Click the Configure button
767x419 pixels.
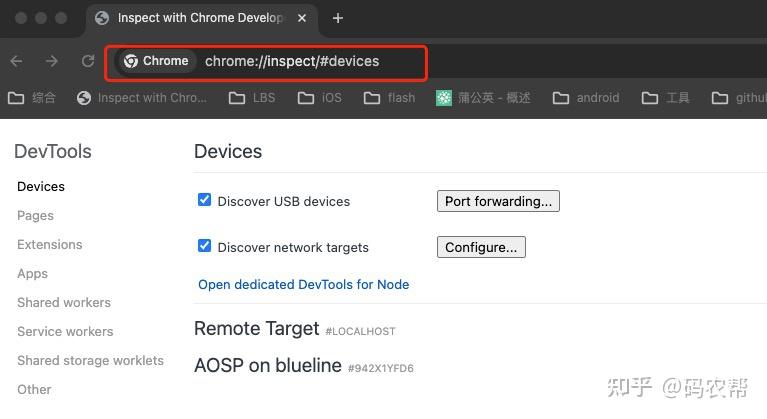pyautogui.click(x=481, y=247)
